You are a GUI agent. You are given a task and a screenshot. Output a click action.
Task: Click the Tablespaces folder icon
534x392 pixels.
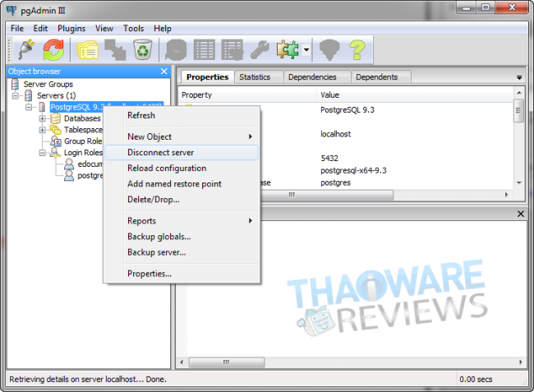pyautogui.click(x=56, y=130)
